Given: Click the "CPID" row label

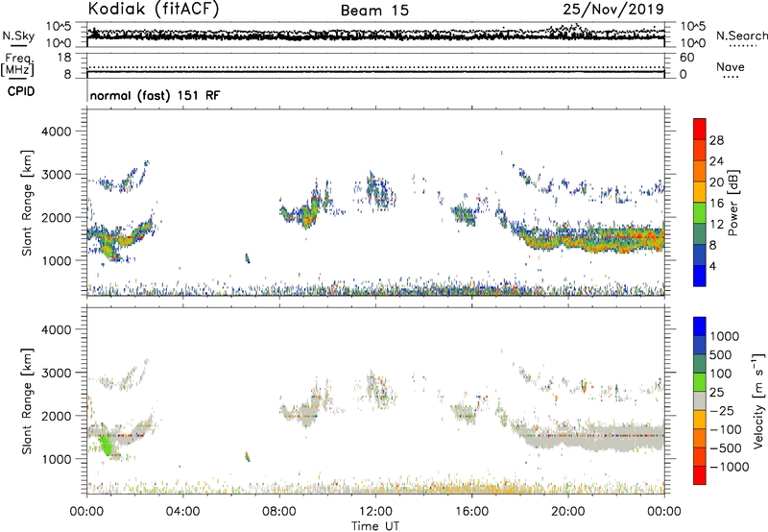Looking at the screenshot, I should [21, 91].
